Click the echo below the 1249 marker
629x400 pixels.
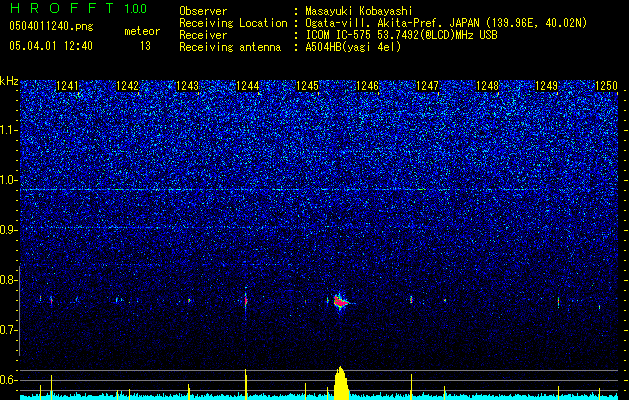coord(558,302)
